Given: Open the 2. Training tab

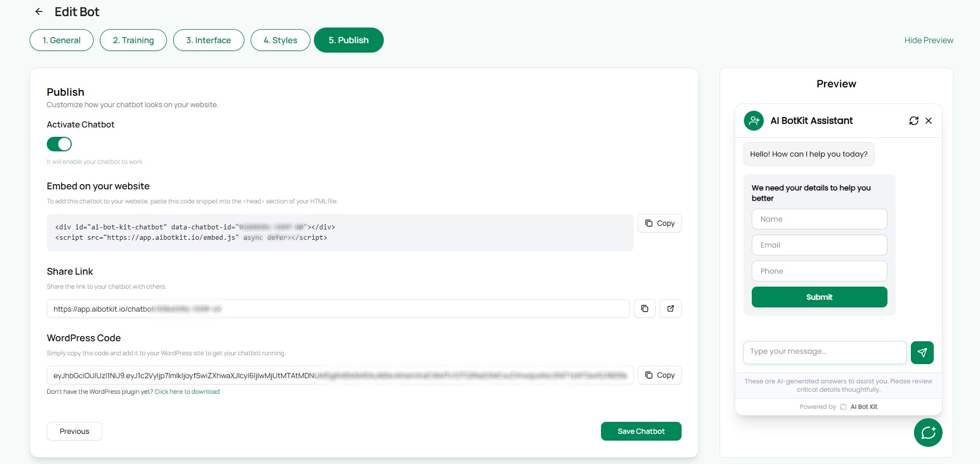Looking at the screenshot, I should (x=133, y=40).
